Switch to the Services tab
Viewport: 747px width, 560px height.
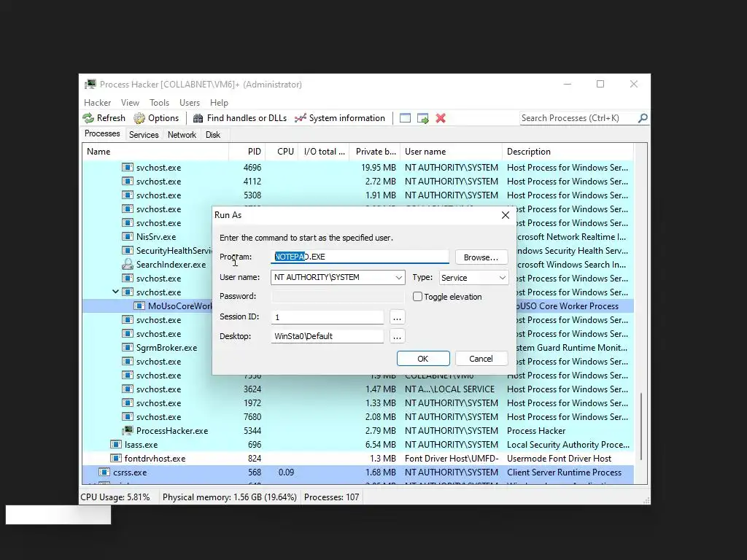tap(144, 135)
